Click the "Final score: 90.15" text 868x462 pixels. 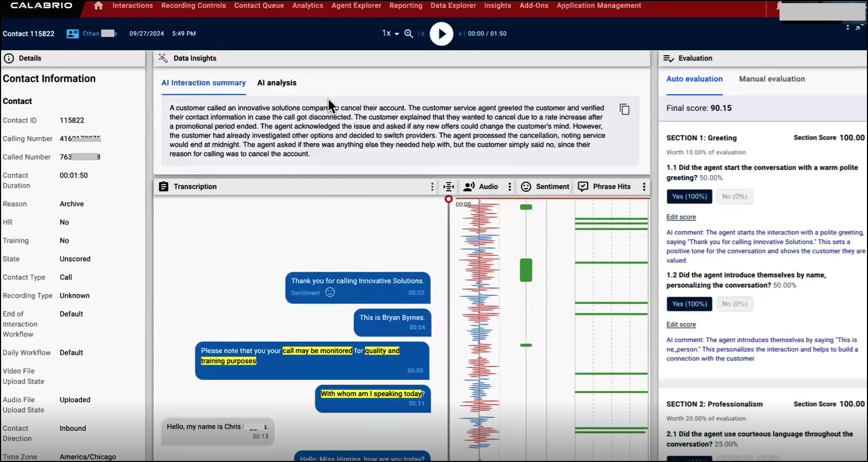[699, 108]
